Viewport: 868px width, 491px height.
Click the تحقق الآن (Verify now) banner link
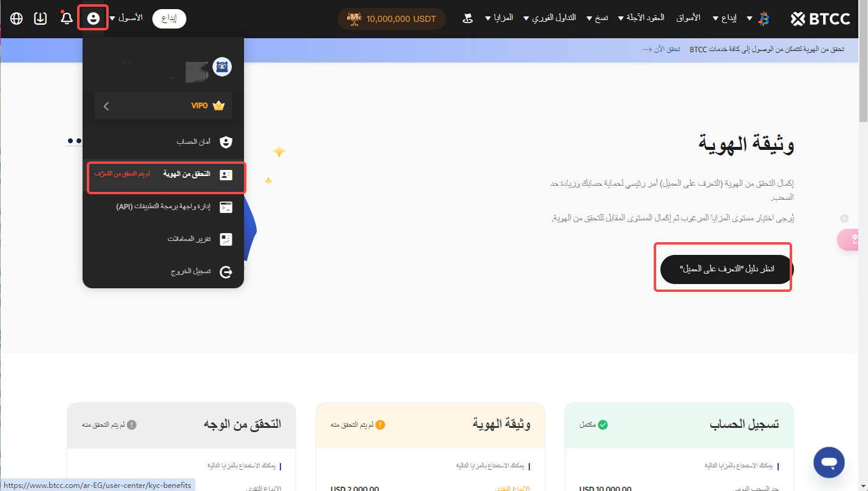[662, 49]
